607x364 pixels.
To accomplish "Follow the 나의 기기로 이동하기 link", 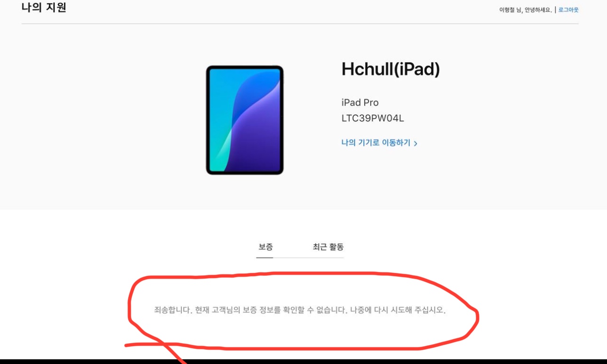I will point(376,142).
